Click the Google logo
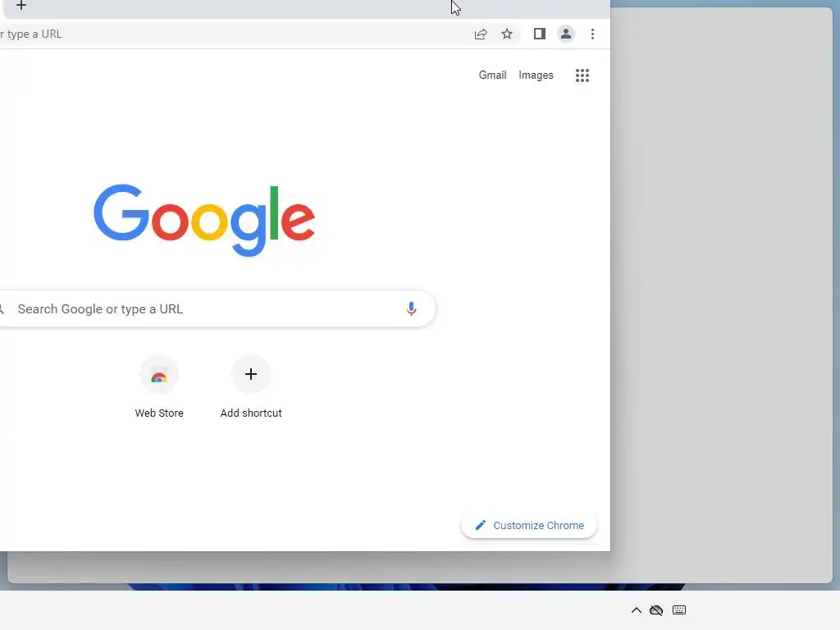840x630 pixels. 204,220
